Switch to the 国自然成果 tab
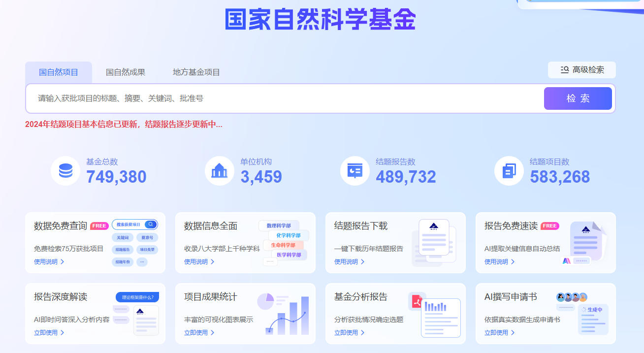644x353 pixels. pos(126,72)
